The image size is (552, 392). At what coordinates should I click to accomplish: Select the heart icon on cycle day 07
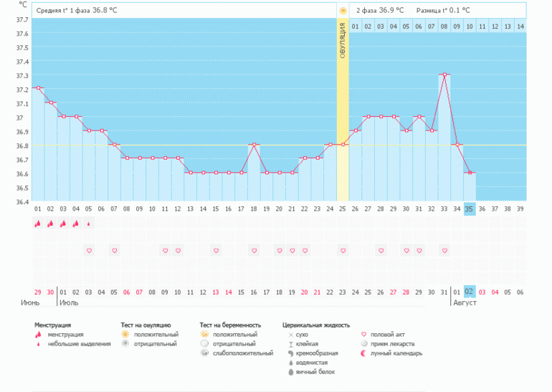pyautogui.click(x=114, y=251)
